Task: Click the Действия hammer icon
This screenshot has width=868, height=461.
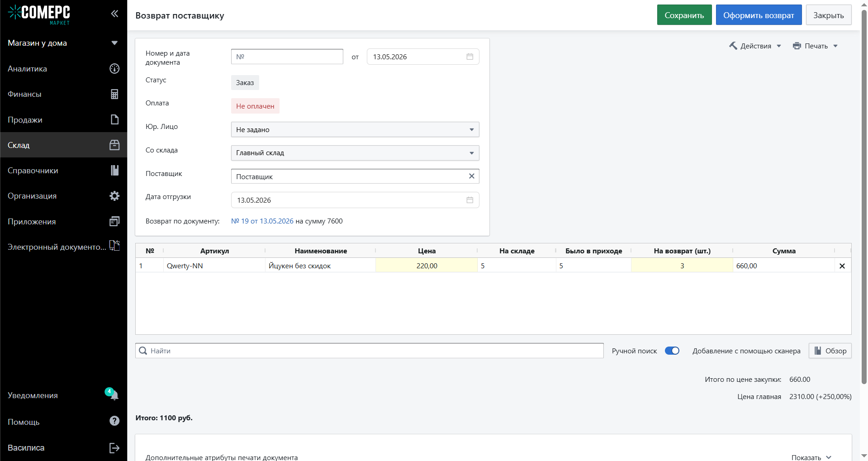Action: point(733,46)
